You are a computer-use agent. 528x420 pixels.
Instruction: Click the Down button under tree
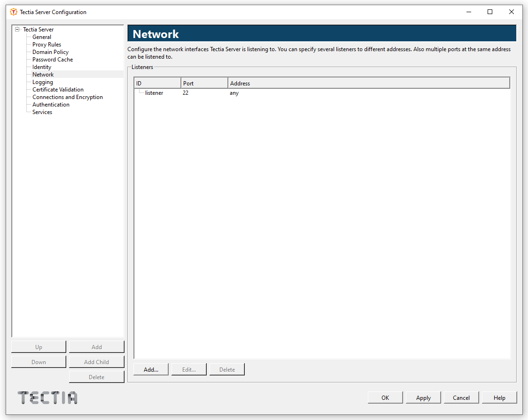click(x=39, y=362)
